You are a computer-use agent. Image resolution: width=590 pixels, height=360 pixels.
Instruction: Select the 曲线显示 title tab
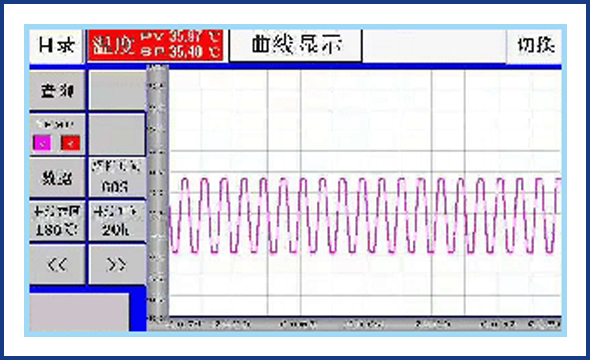coord(296,45)
